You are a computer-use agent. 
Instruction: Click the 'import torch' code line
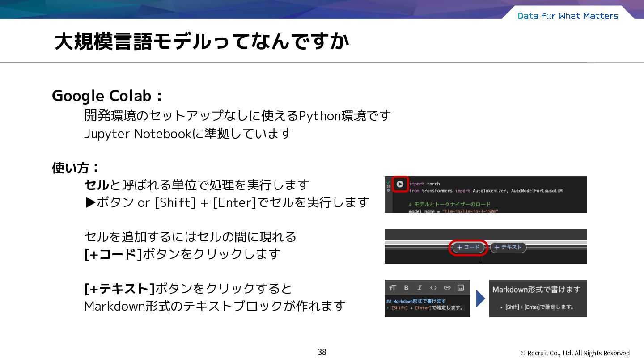tap(424, 184)
